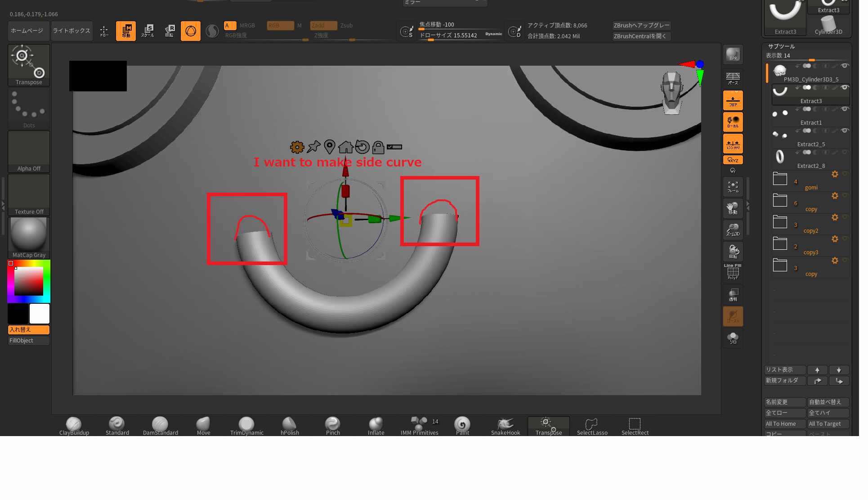Image resolution: width=868 pixels, height=500 pixels.
Task: Select the ClayBuildup brush
Action: pos(74,425)
